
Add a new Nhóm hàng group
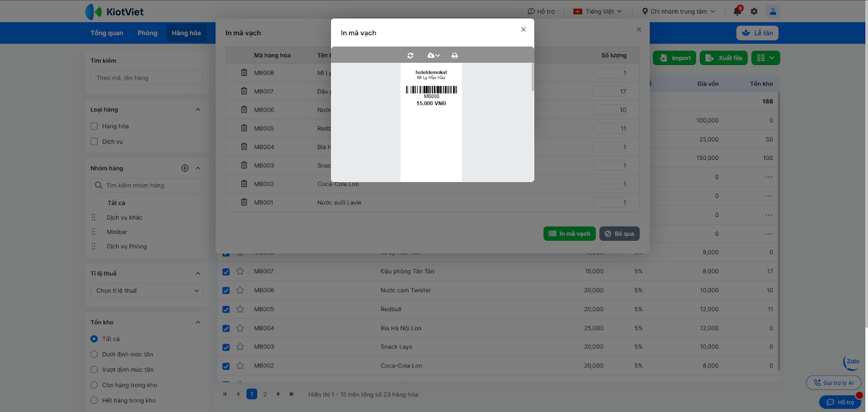pyautogui.click(x=185, y=168)
